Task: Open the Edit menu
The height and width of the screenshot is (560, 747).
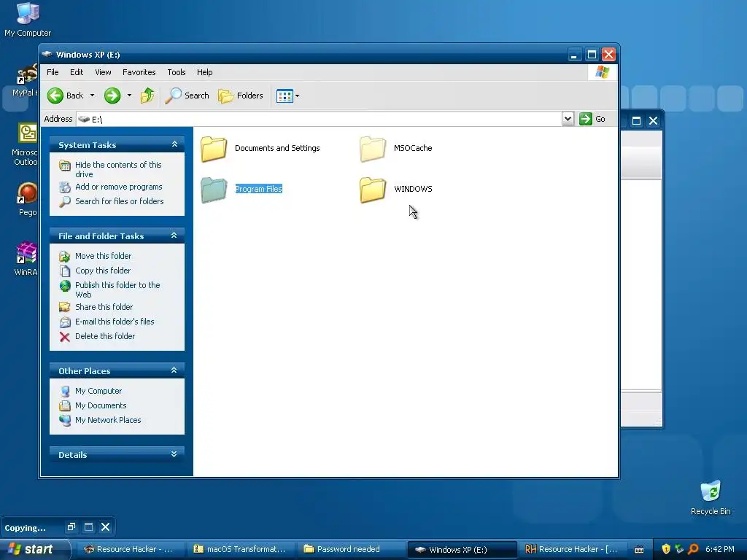Action: pos(77,72)
